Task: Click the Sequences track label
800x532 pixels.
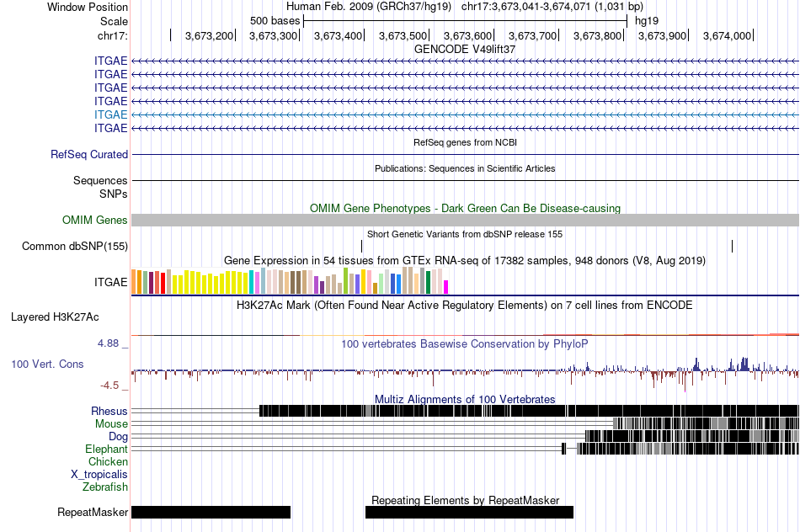Action: [100, 181]
